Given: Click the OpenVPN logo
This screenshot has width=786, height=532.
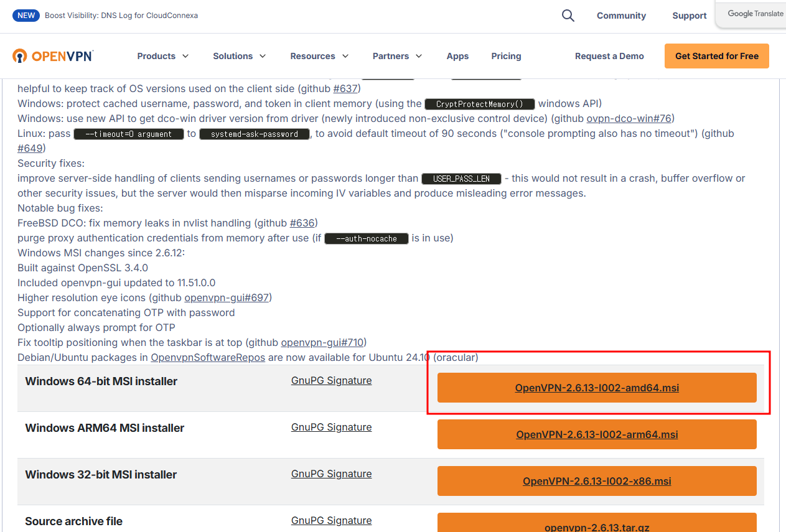Looking at the screenshot, I should coord(53,56).
